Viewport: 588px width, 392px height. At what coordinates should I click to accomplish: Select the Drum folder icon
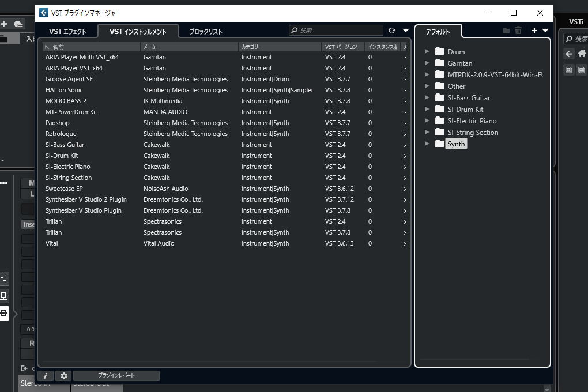point(439,51)
